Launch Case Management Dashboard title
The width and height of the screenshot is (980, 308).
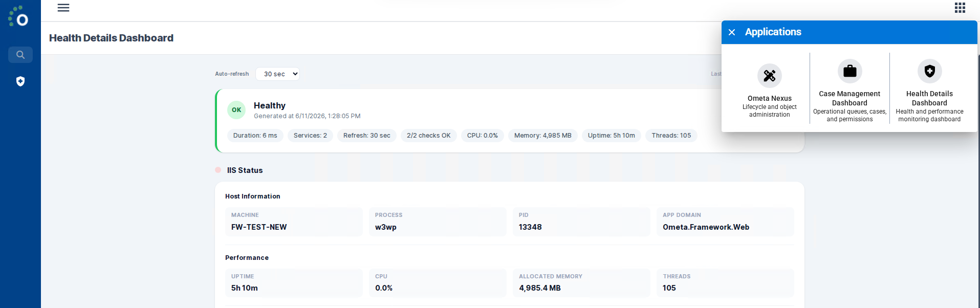[850, 98]
